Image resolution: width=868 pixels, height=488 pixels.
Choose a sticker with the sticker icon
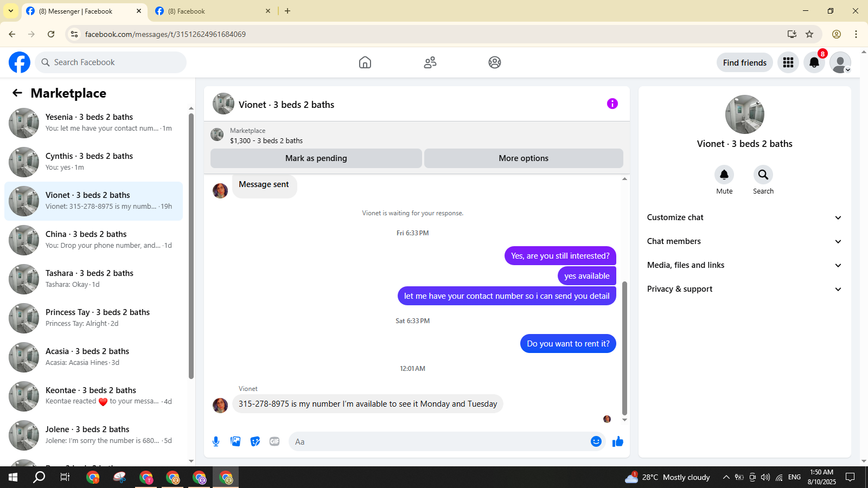255,441
